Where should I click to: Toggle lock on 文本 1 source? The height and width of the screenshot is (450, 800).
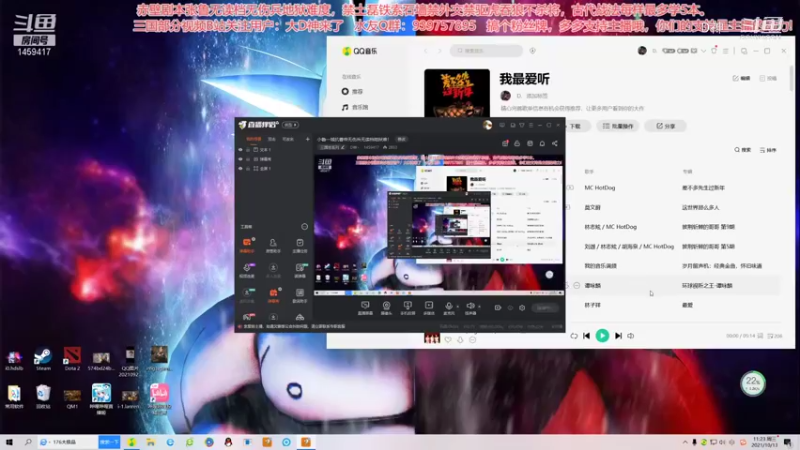click(x=248, y=150)
